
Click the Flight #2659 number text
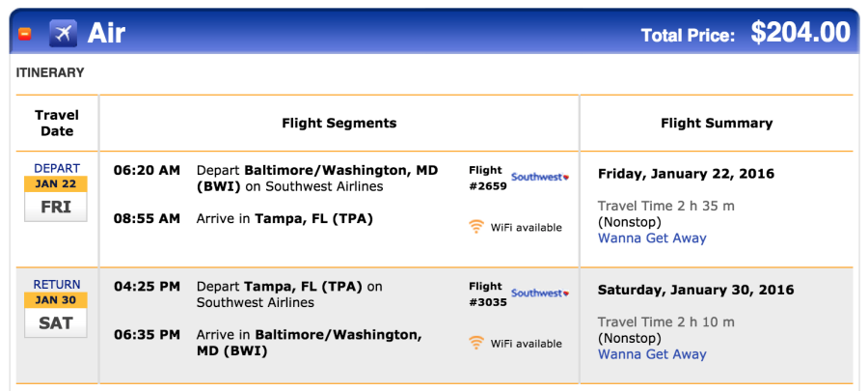point(488,178)
